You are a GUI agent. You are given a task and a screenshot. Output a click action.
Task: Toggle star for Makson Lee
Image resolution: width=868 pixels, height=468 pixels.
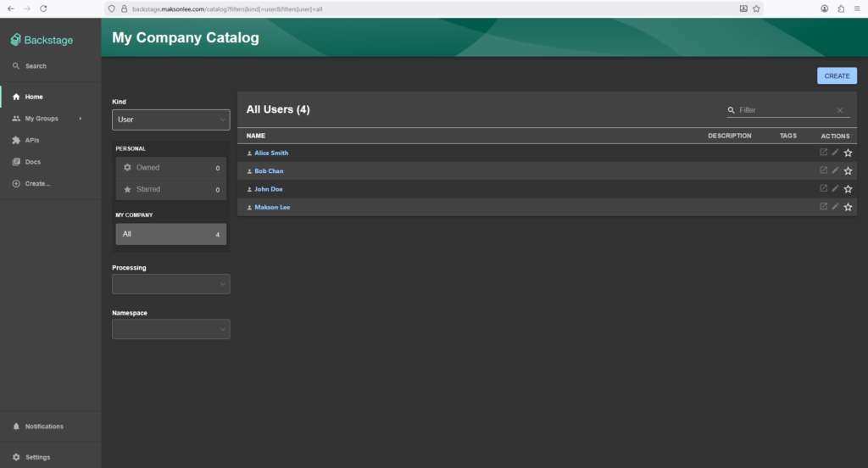click(848, 207)
